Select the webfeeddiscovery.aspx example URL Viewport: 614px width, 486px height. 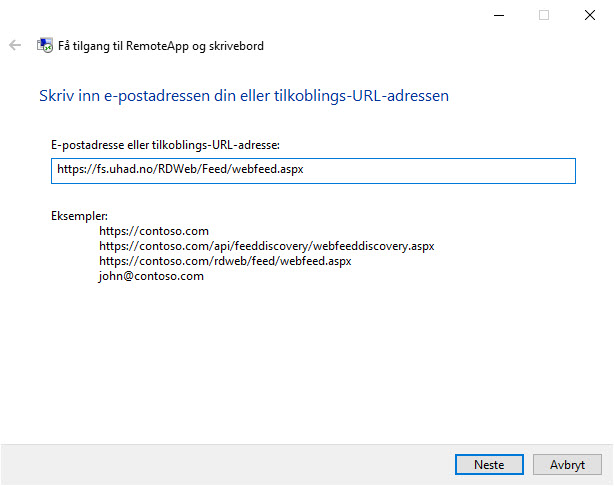(x=267, y=246)
